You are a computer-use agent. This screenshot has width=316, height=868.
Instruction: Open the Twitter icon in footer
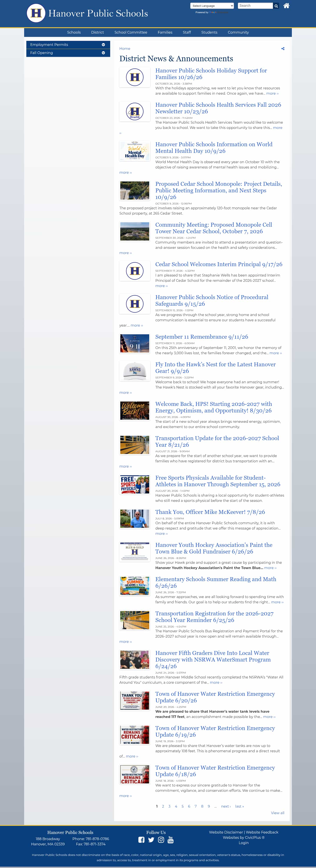tap(151, 840)
